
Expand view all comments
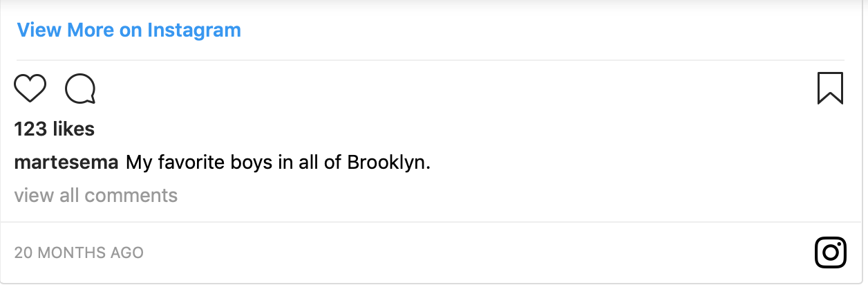pos(95,196)
